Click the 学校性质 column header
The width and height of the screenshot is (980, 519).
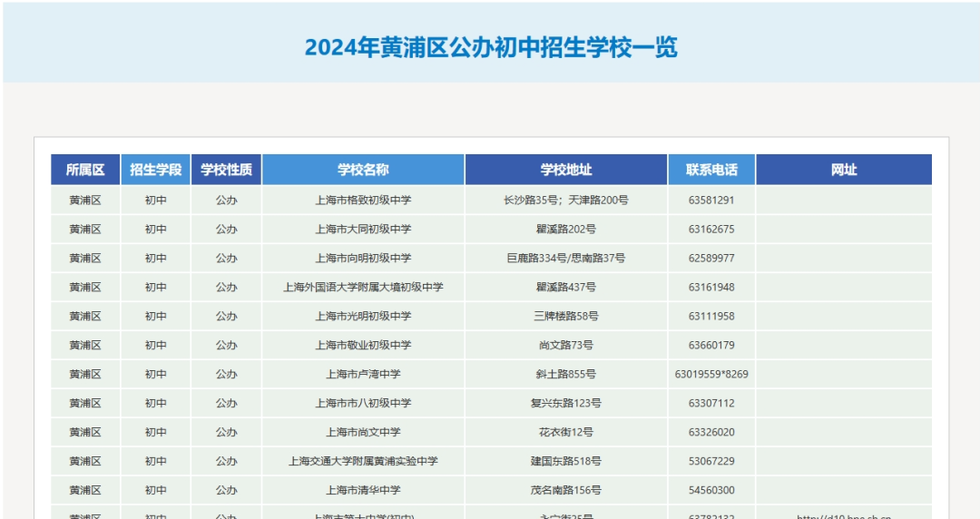coord(226,170)
